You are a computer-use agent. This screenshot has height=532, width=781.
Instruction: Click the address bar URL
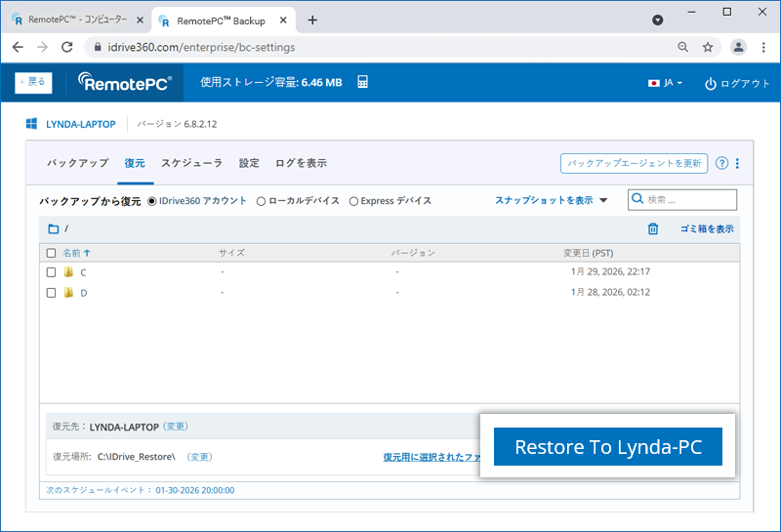[201, 47]
